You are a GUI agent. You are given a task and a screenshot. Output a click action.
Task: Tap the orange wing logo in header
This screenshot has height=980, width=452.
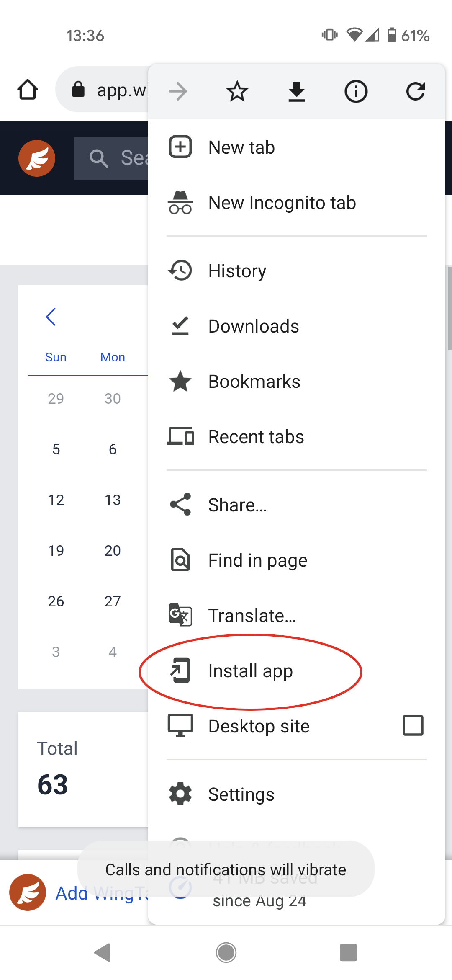pos(37,158)
